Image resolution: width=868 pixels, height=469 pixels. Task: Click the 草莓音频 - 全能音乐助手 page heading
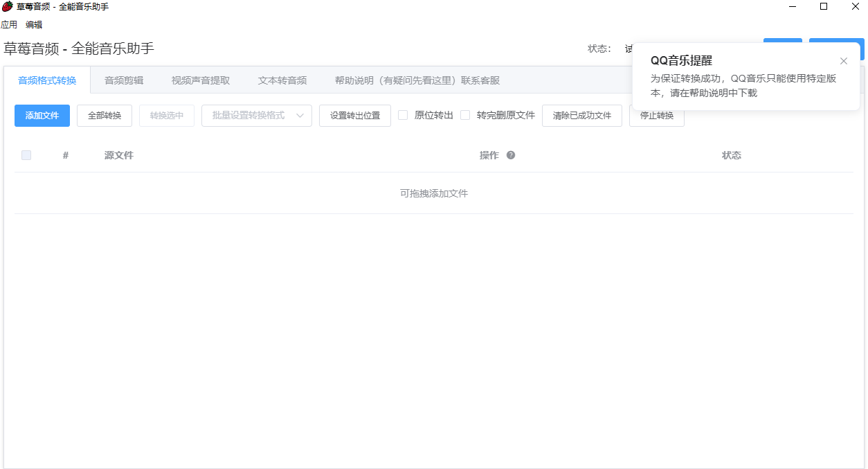[79, 48]
